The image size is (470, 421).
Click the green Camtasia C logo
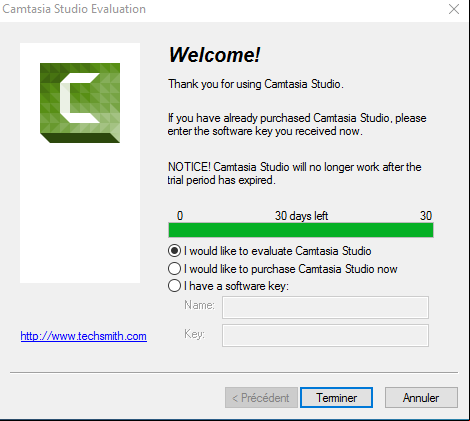[80, 103]
